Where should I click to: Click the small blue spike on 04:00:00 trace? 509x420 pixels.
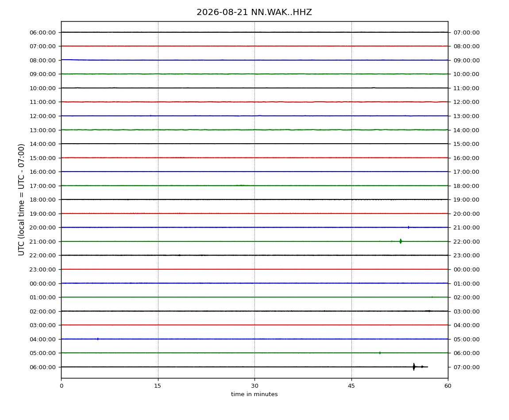point(98,339)
